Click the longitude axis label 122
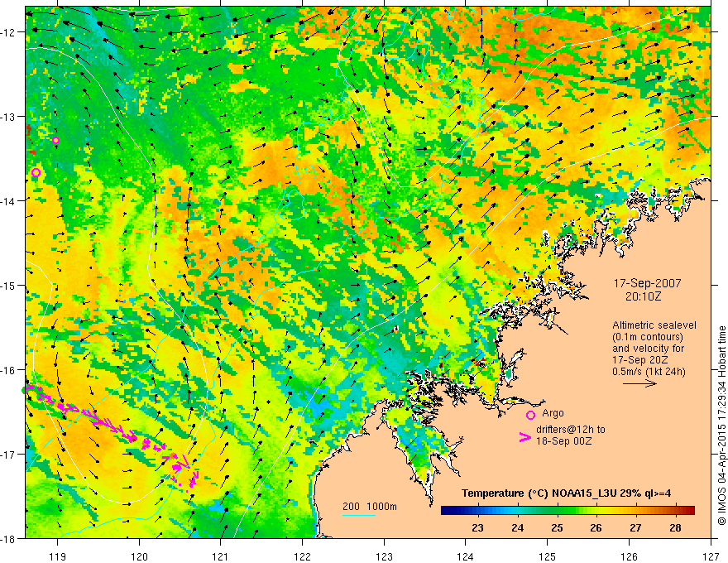The height and width of the screenshot is (563, 728). coord(302,556)
